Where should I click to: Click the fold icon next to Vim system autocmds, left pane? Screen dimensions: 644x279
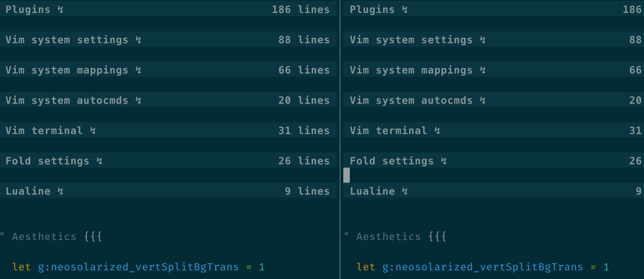coord(138,101)
